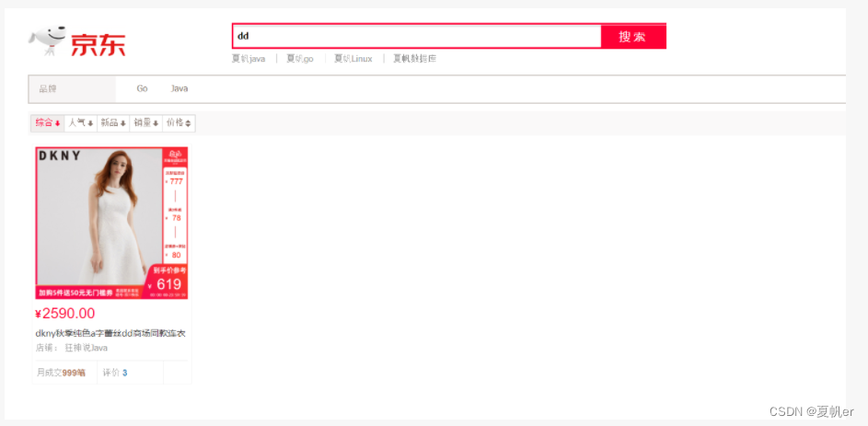Open the 夏帆Linux hot search link
The width and height of the screenshot is (868, 426).
click(x=353, y=59)
